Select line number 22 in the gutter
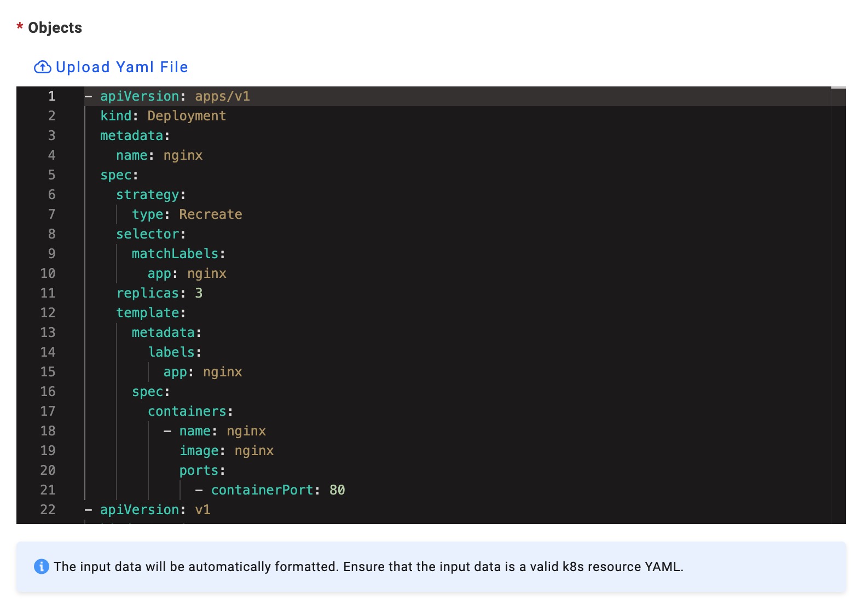868x605 pixels. tap(48, 510)
